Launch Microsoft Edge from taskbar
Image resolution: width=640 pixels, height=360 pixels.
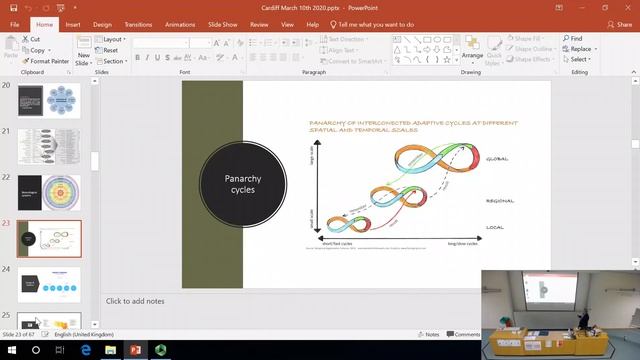[x=86, y=350]
